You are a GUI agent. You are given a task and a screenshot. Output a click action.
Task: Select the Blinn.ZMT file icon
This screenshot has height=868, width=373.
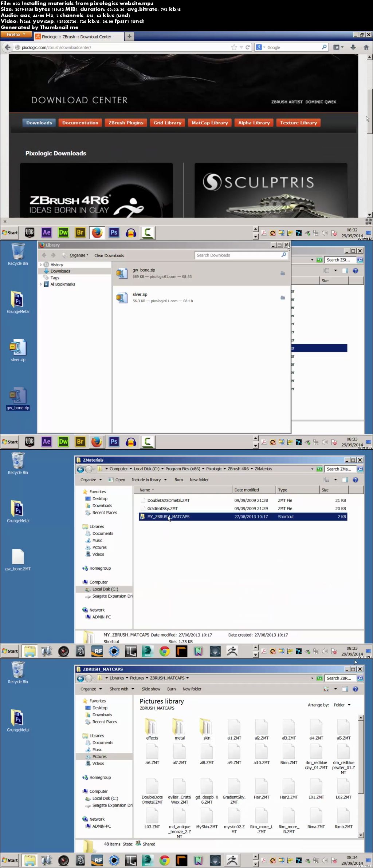[x=289, y=754]
